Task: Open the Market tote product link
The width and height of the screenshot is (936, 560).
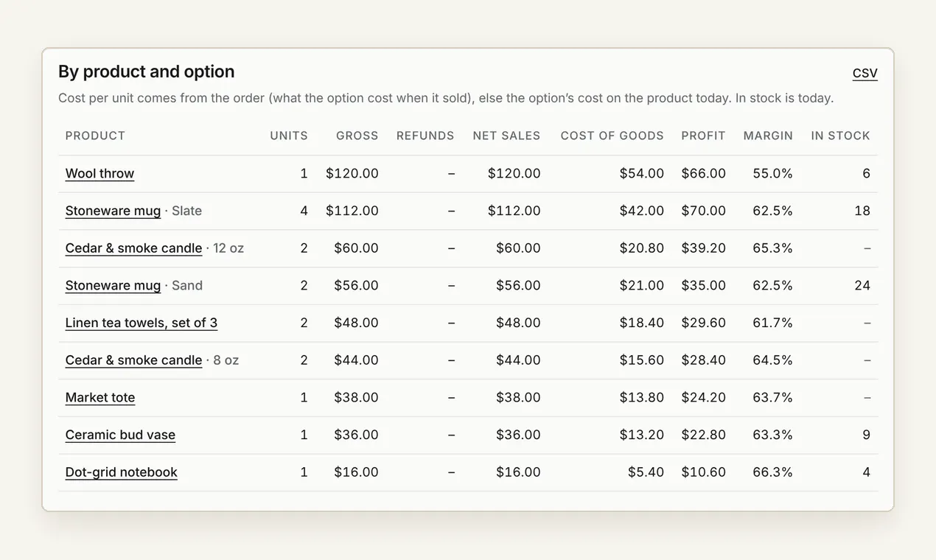Action: pyautogui.click(x=100, y=398)
